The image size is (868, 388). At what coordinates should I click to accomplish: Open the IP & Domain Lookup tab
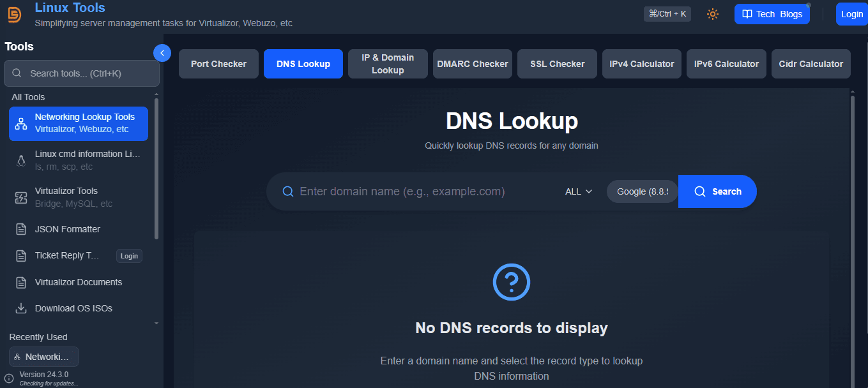388,64
